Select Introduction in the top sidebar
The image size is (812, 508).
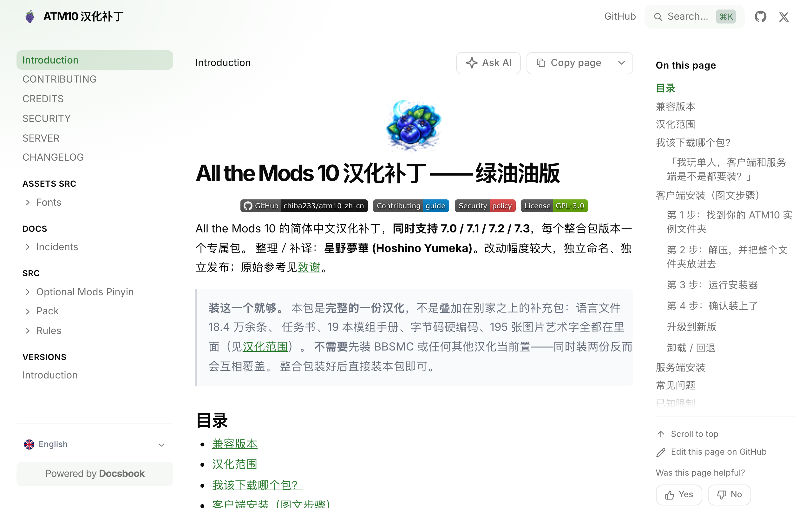click(95, 60)
